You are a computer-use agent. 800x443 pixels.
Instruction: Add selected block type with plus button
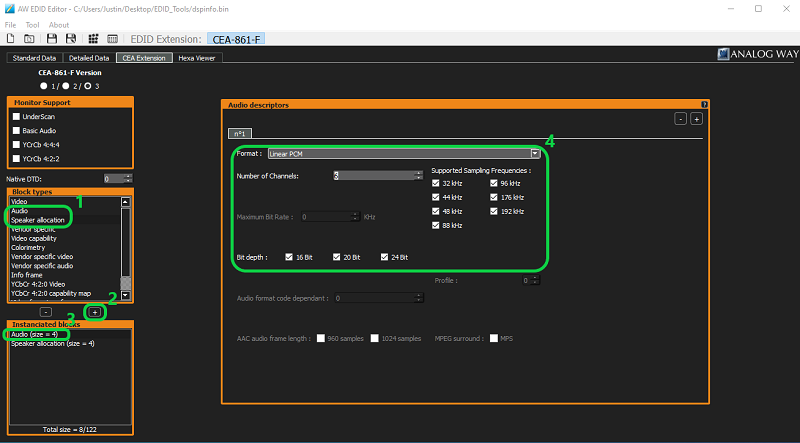pos(94,312)
